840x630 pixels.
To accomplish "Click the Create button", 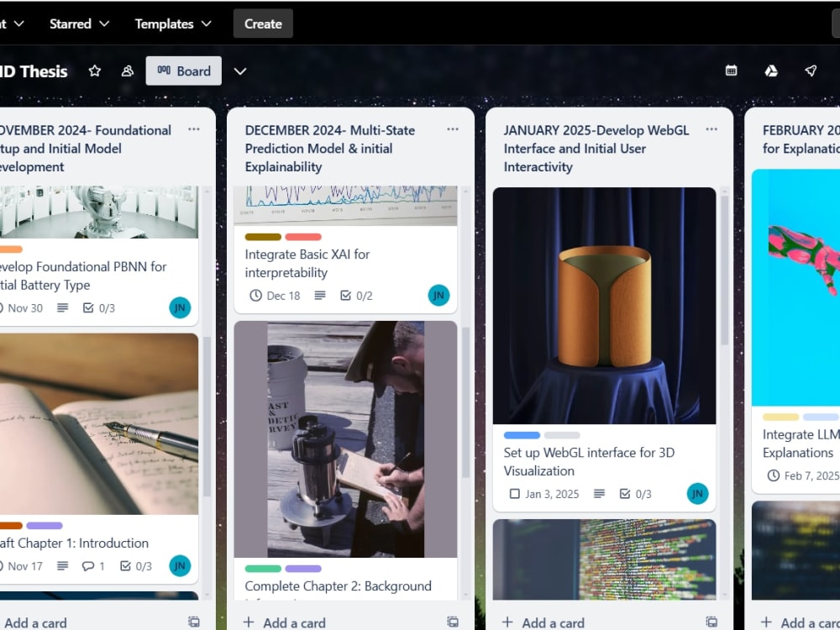I will coord(262,24).
